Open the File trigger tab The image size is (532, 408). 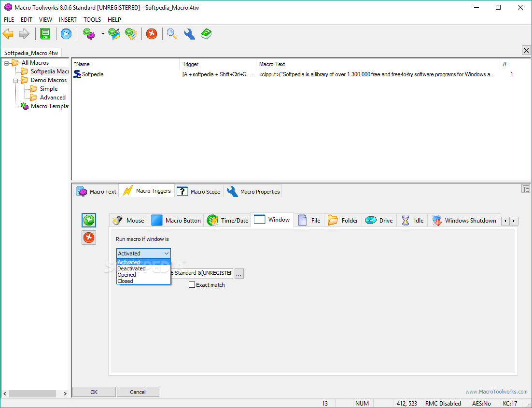coord(309,221)
